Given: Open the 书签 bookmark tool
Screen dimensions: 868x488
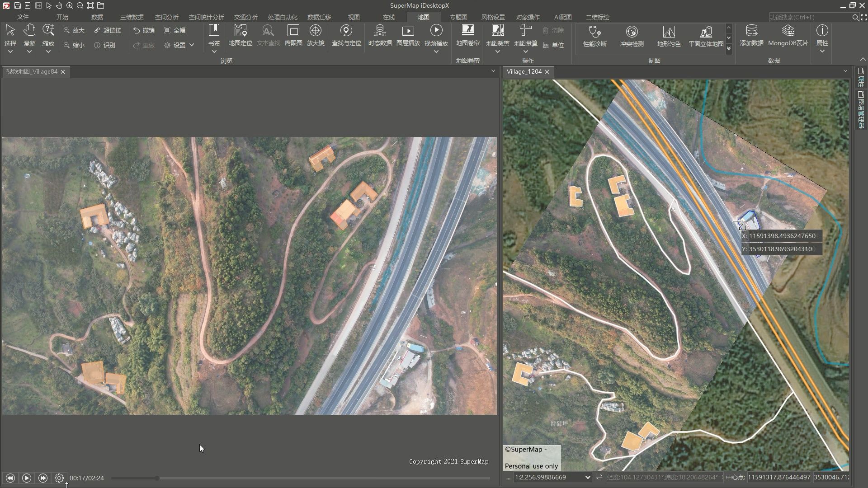Looking at the screenshot, I should tap(214, 35).
